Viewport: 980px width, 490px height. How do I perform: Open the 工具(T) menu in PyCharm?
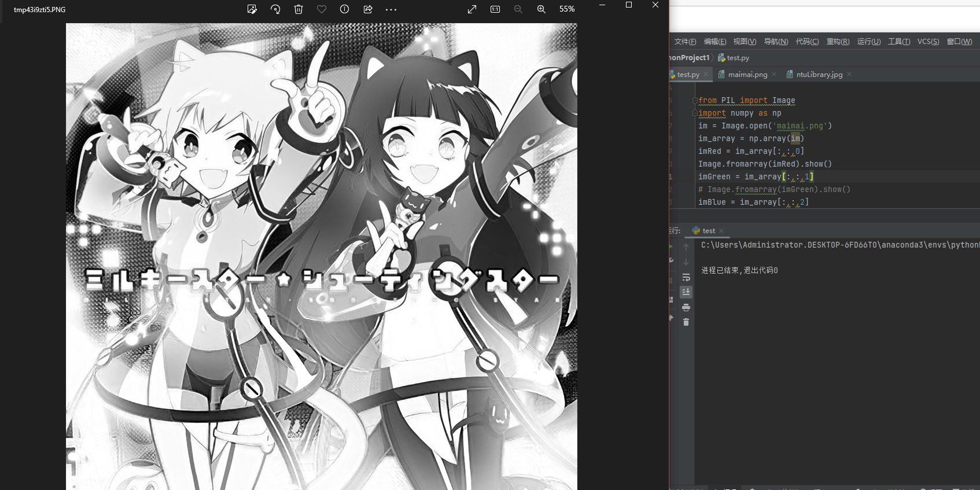[x=900, y=42]
